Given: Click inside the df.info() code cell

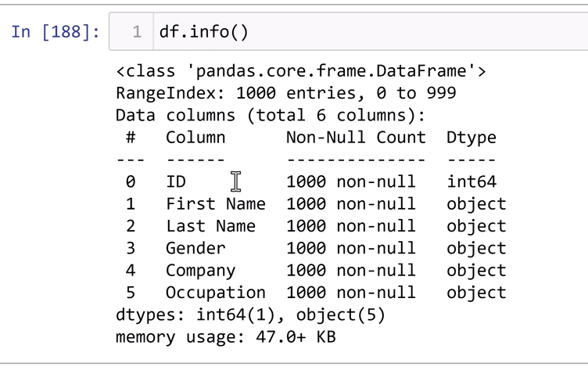Looking at the screenshot, I should click(x=352, y=32).
